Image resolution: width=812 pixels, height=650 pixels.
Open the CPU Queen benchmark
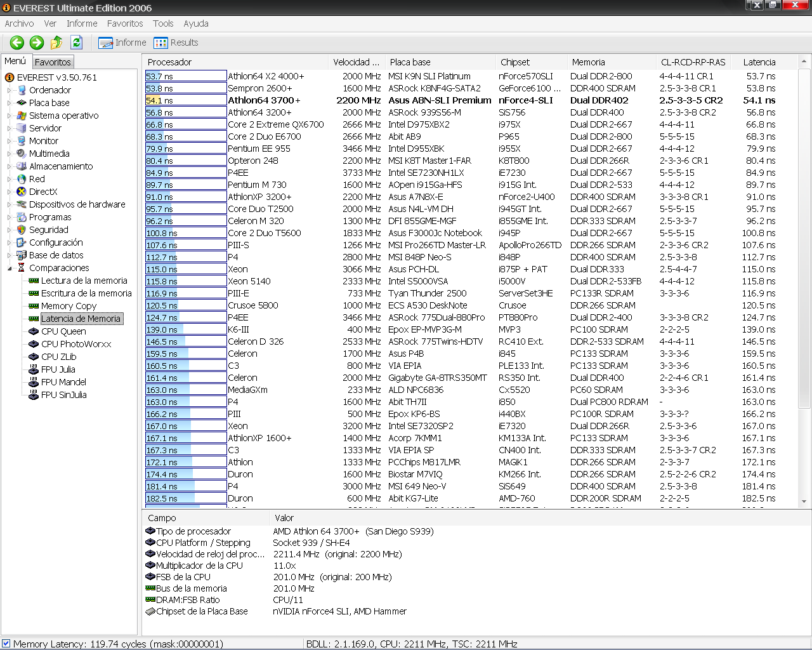tap(63, 331)
